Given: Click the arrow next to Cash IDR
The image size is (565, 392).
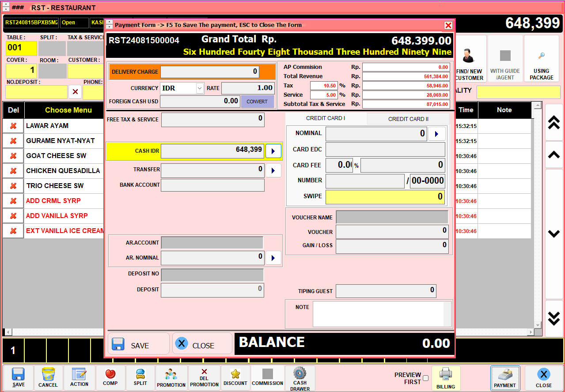Looking at the screenshot, I should coord(273,151).
